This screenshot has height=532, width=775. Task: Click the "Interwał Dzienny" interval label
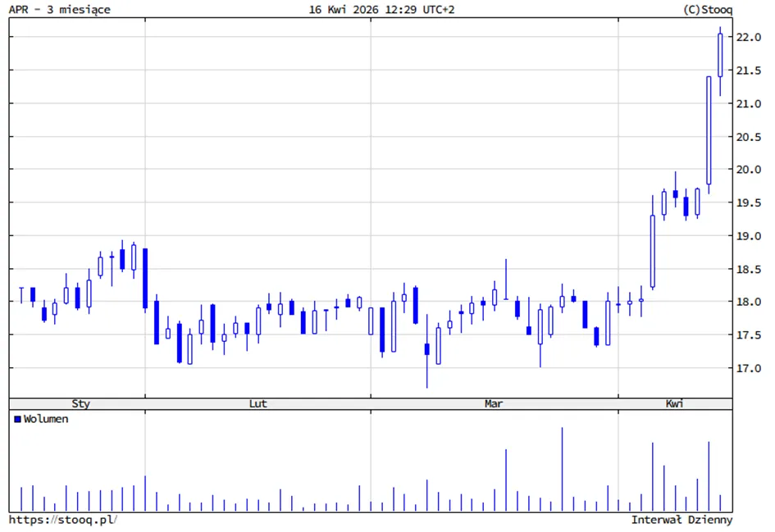pos(682,520)
